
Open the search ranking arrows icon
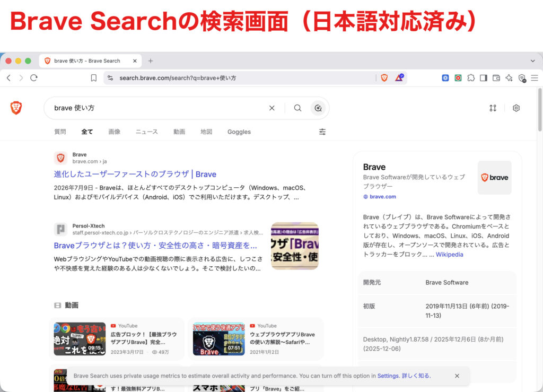(x=493, y=108)
